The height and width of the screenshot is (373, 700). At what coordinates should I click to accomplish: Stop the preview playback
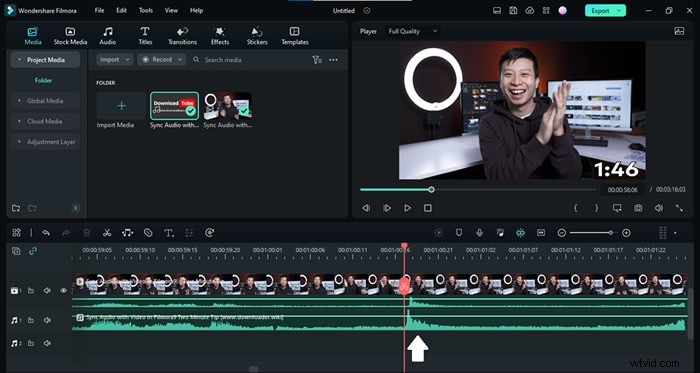click(x=428, y=208)
